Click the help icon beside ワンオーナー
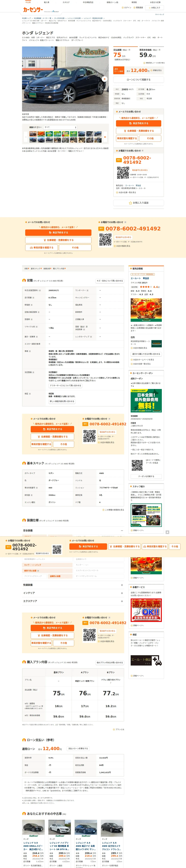The image size is (186, 868). coord(87,290)
